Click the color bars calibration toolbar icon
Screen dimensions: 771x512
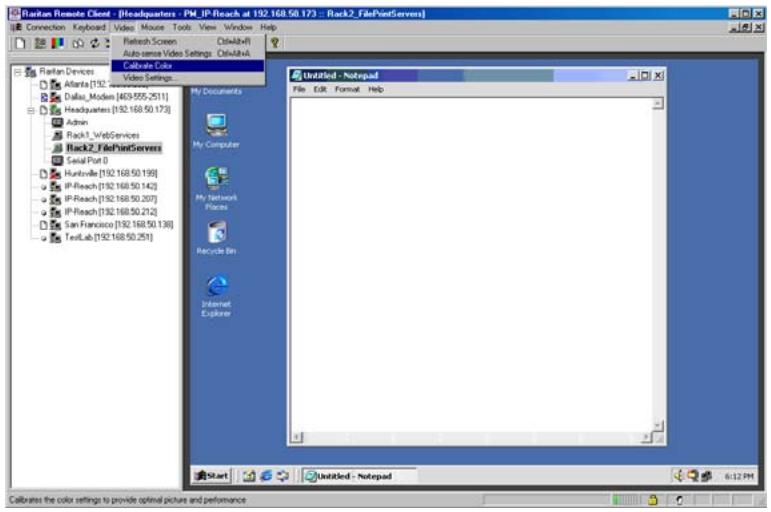58,43
